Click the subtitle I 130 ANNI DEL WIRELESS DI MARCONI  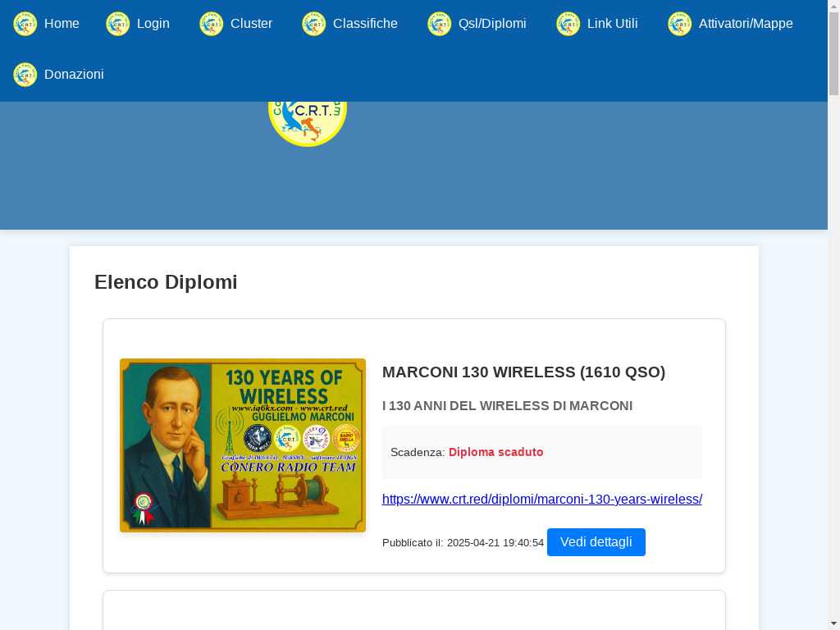[x=507, y=406]
